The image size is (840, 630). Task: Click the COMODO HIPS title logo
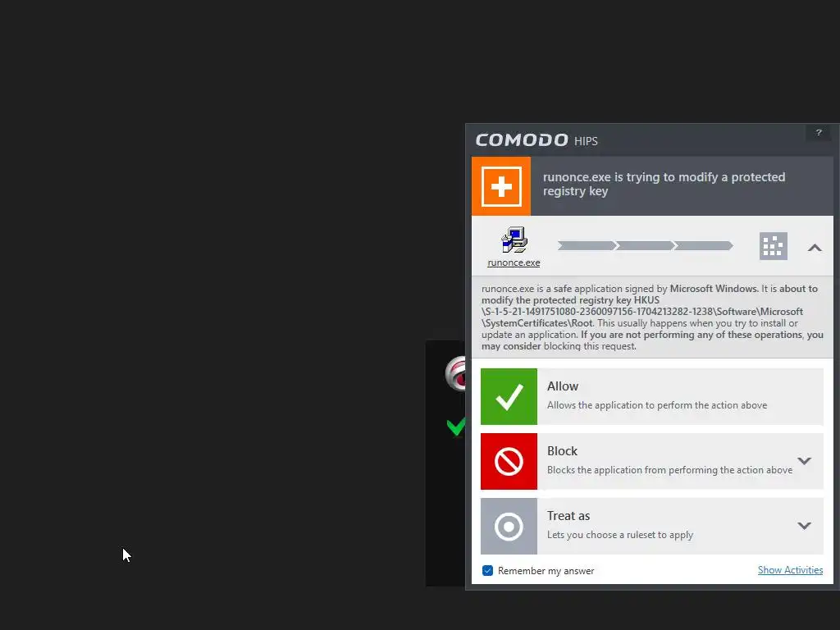[536, 140]
